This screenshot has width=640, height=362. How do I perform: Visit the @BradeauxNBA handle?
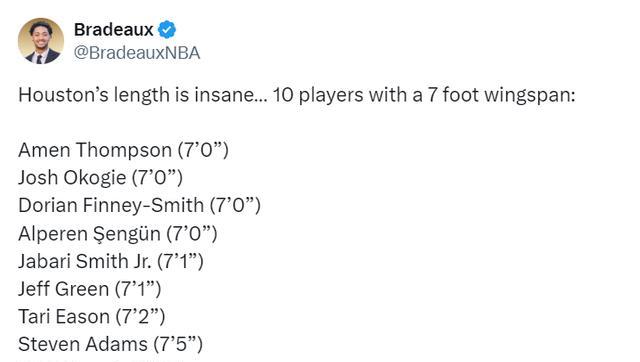pos(137,53)
